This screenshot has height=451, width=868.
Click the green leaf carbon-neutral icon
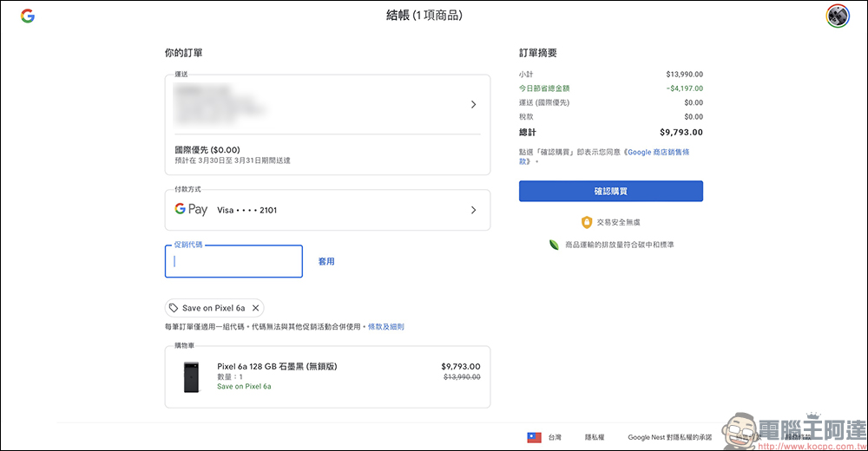553,245
